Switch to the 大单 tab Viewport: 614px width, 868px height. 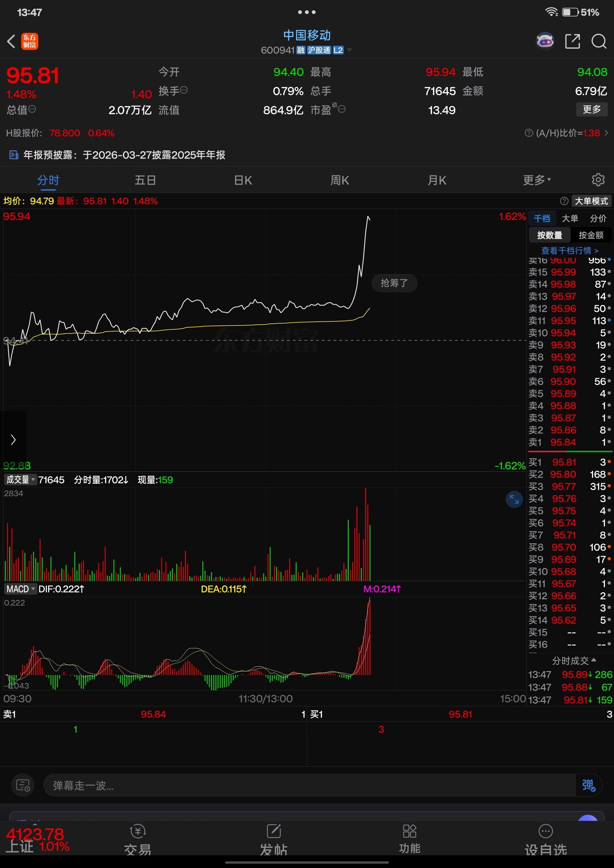[570, 218]
